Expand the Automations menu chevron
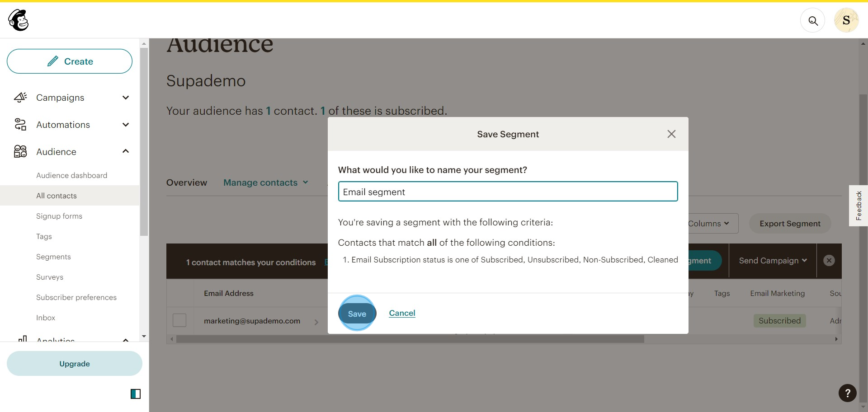 click(x=126, y=125)
